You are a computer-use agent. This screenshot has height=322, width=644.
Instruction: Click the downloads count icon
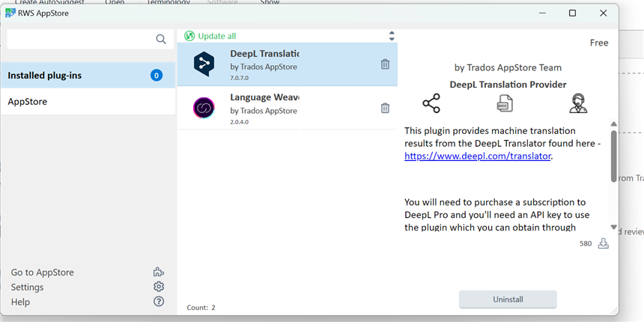click(603, 243)
